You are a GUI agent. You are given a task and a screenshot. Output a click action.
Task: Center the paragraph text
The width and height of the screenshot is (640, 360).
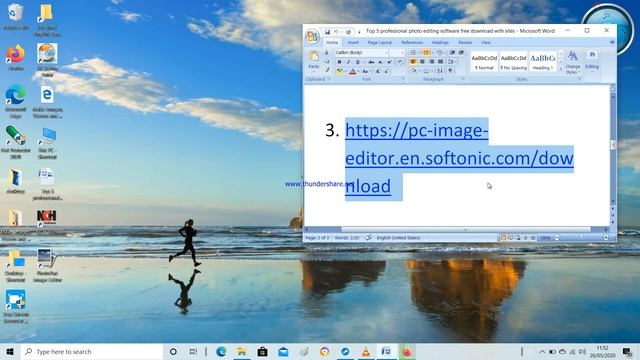[x=422, y=62]
